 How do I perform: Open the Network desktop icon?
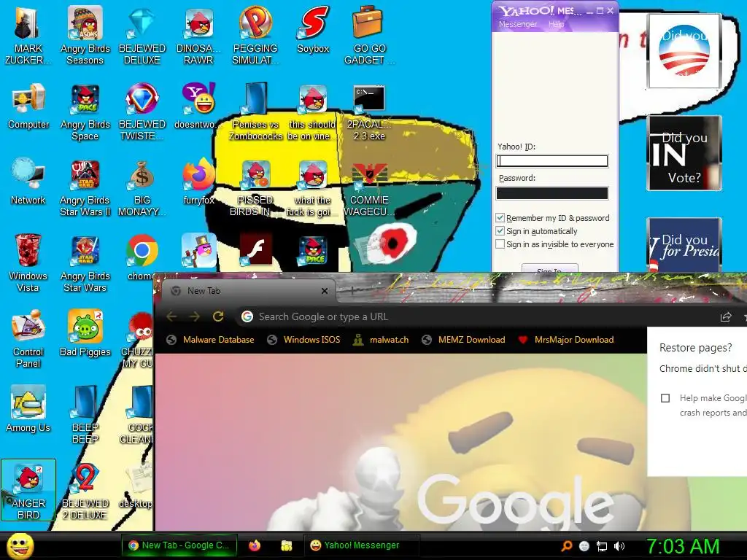point(28,181)
